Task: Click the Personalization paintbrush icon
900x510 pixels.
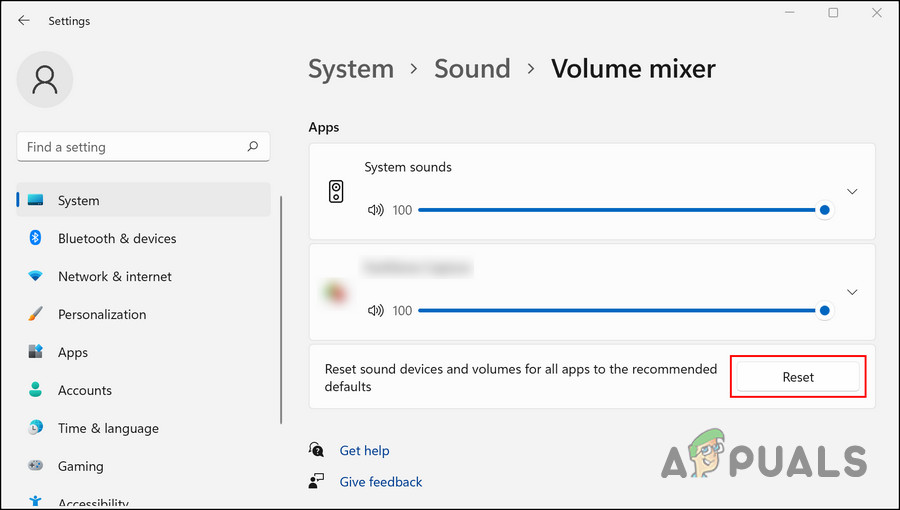Action: coord(36,314)
